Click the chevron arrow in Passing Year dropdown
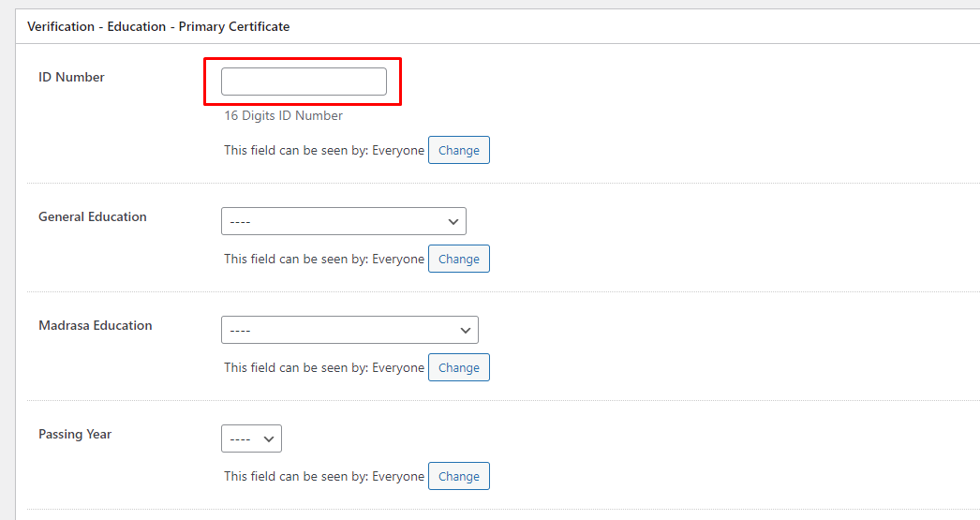This screenshot has height=520, width=980. pyautogui.click(x=269, y=439)
